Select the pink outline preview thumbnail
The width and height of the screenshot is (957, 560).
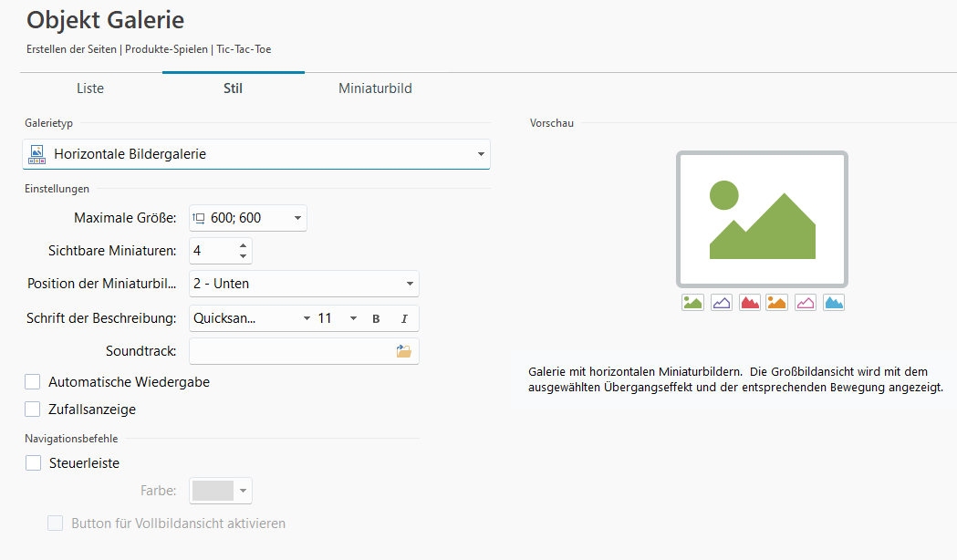pos(806,303)
